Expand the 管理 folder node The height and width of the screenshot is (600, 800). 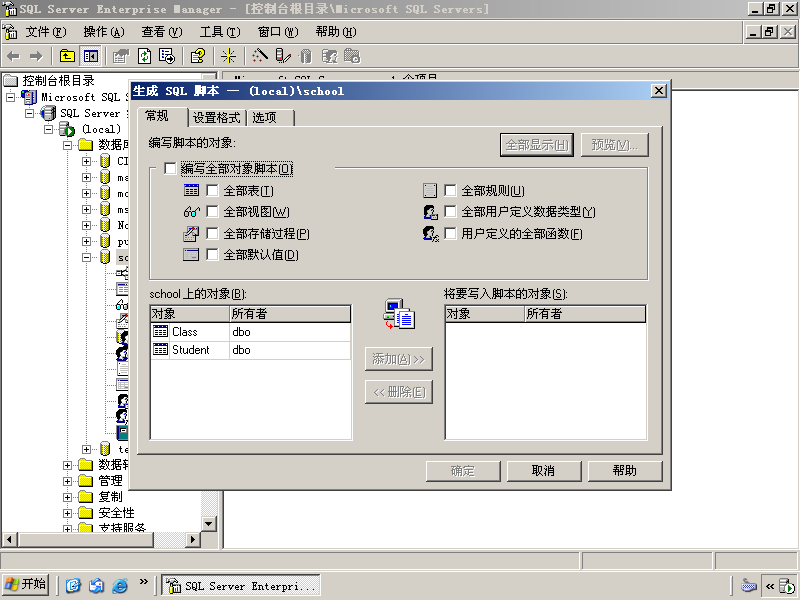67,481
